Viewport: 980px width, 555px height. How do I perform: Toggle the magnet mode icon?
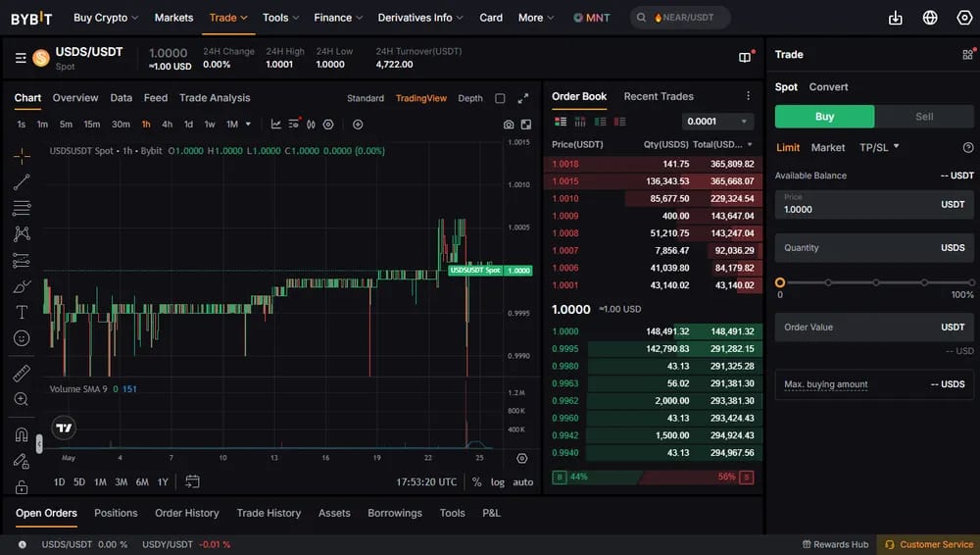22,434
